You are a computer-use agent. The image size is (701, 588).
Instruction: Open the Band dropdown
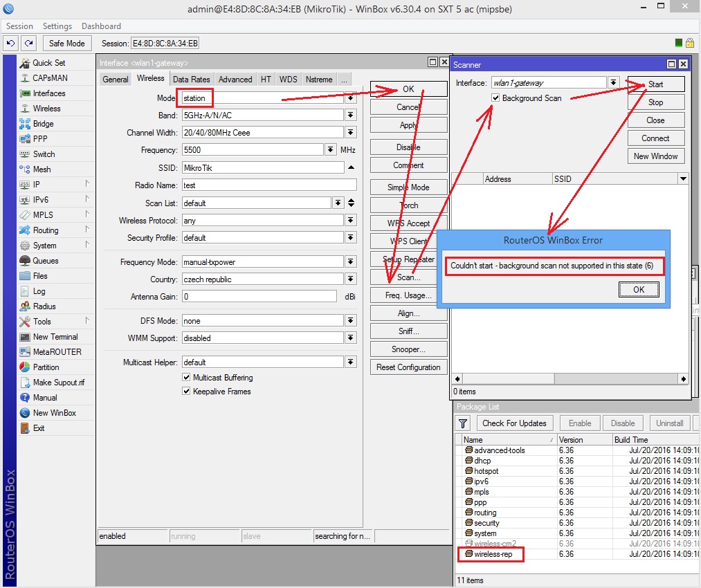(350, 116)
